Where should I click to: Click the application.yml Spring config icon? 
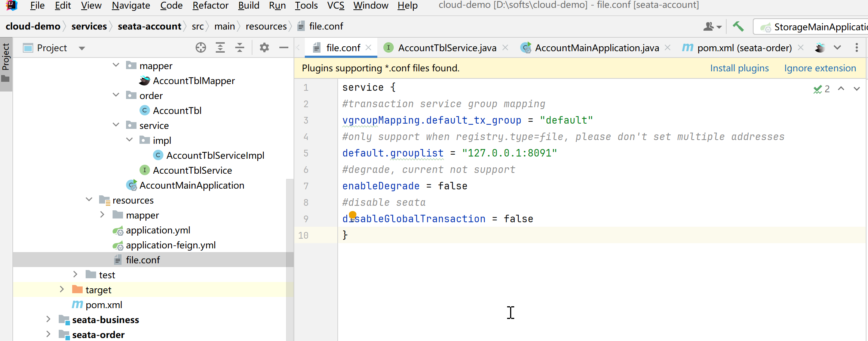point(118,230)
